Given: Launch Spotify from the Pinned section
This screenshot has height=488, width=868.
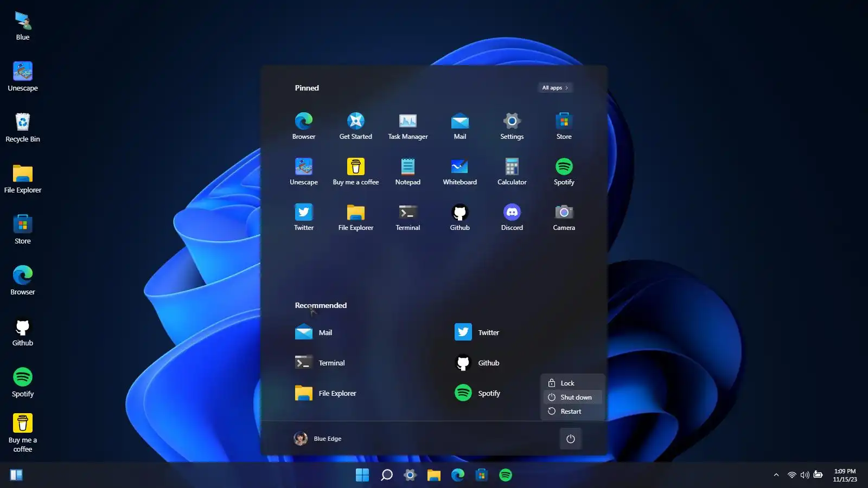Looking at the screenshot, I should click(564, 171).
